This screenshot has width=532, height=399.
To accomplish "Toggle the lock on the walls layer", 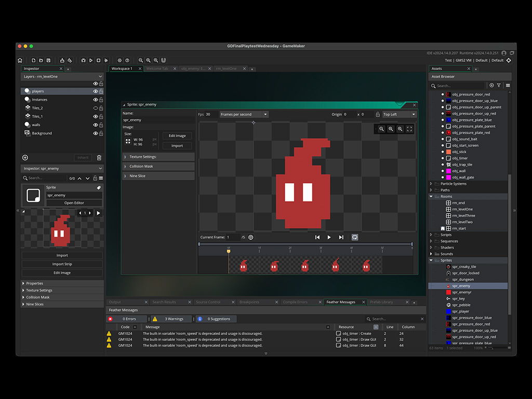I will click(x=101, y=125).
